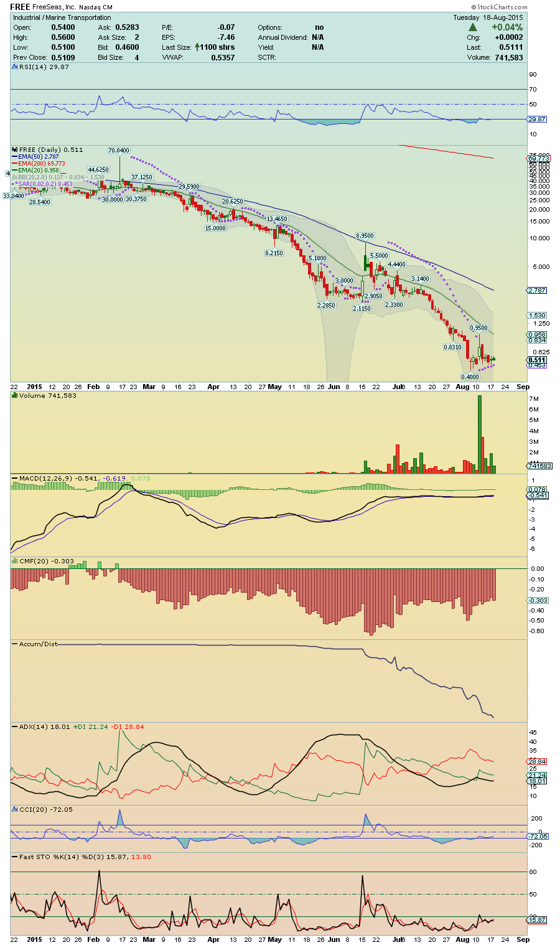
Task: Click the +0.04% percent change value
Action: pyautogui.click(x=507, y=27)
